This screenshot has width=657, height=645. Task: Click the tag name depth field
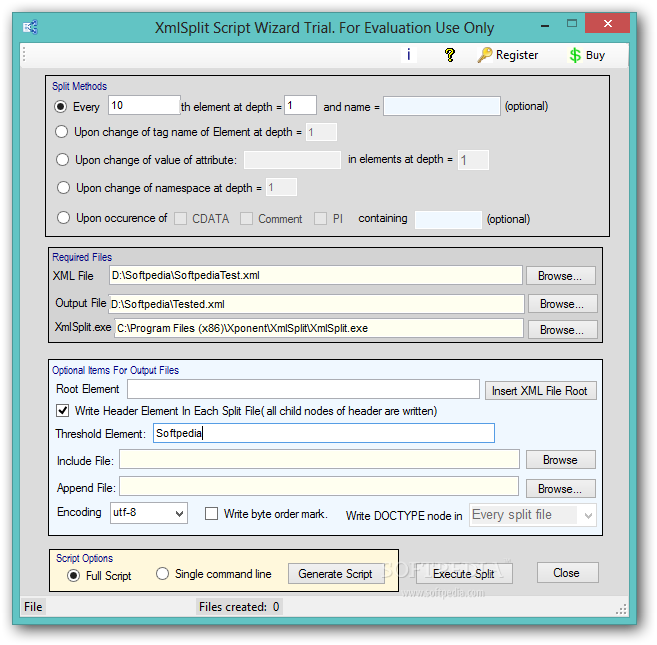point(321,132)
